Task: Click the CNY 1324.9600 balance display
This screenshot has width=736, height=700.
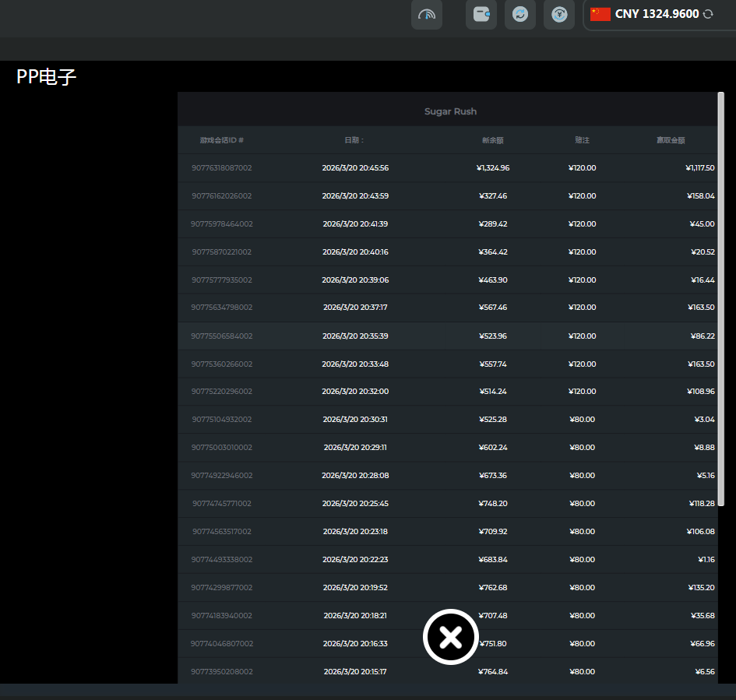Action: pos(657,14)
